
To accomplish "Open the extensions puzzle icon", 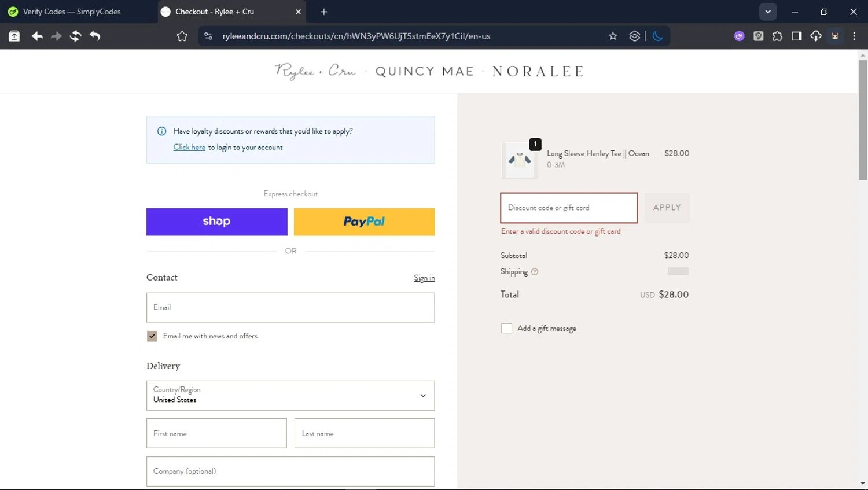I will click(x=777, y=36).
